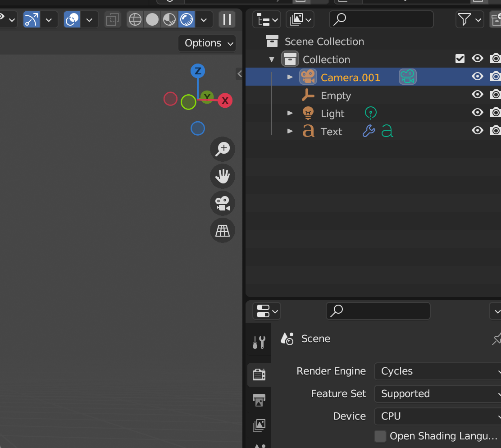Open the shading options dropdown arrow

pyautogui.click(x=204, y=20)
